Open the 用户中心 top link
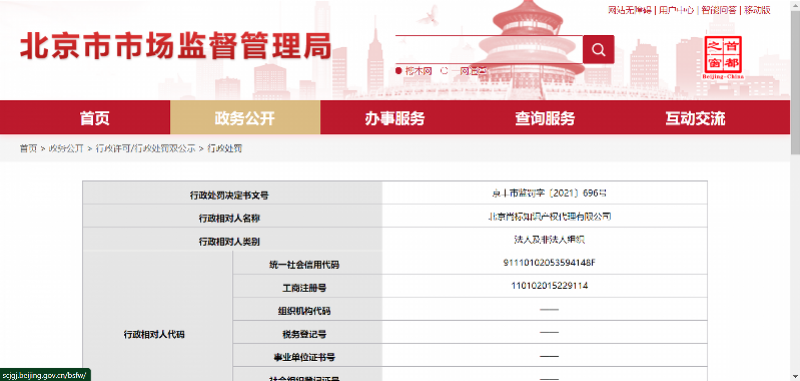The height and width of the screenshot is (381, 800). 676,10
